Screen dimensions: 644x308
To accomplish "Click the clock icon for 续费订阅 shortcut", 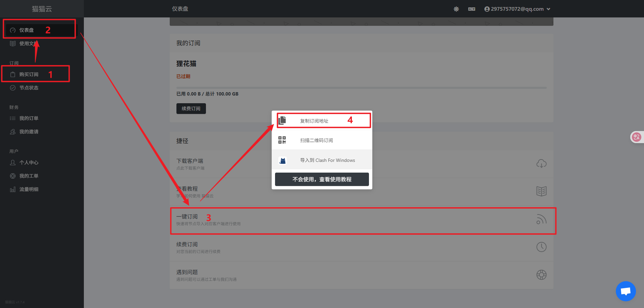I will click(541, 247).
